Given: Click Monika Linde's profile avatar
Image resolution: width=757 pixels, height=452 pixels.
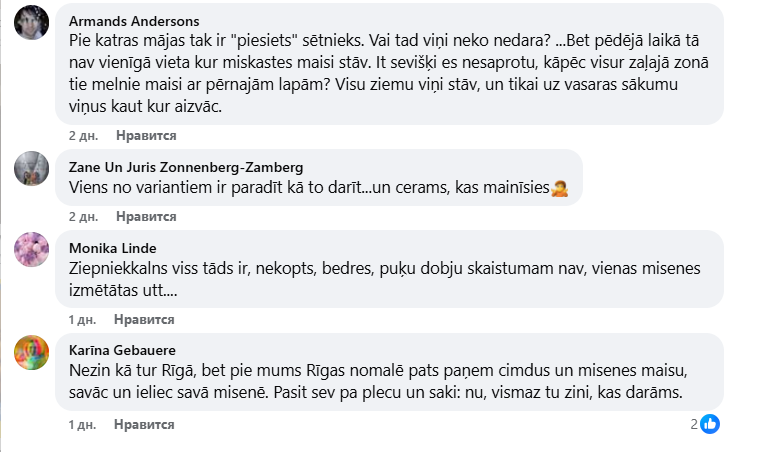Looking at the screenshot, I should click(x=31, y=249).
